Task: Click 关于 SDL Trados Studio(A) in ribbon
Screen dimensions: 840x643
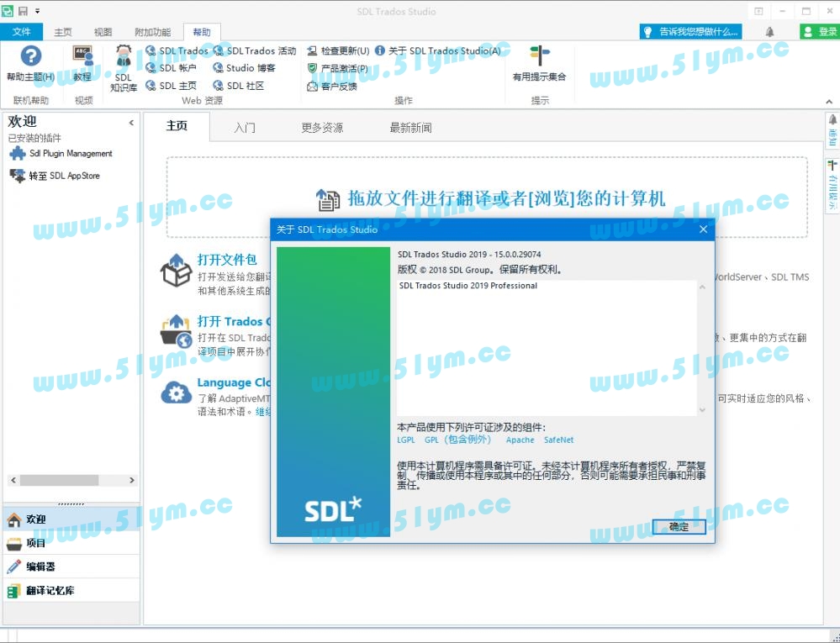Action: (x=438, y=51)
